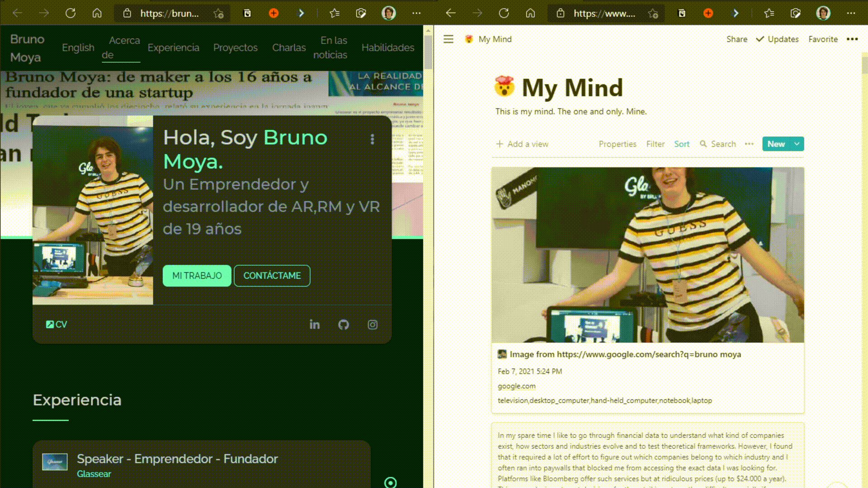Click the Notion page options ellipsis

point(852,39)
